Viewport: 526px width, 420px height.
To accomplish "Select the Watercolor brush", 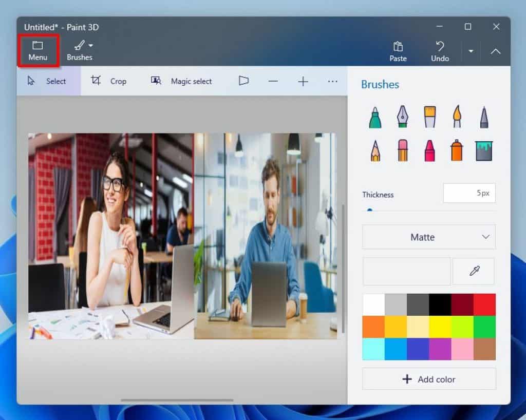I will coord(457,117).
